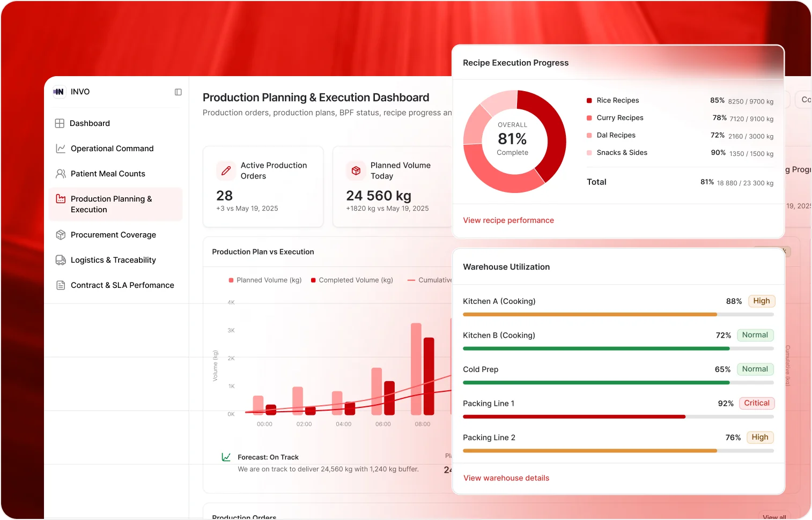Select Production Planning & Execution item
Screen dimensions: 812x520
[x=116, y=204]
